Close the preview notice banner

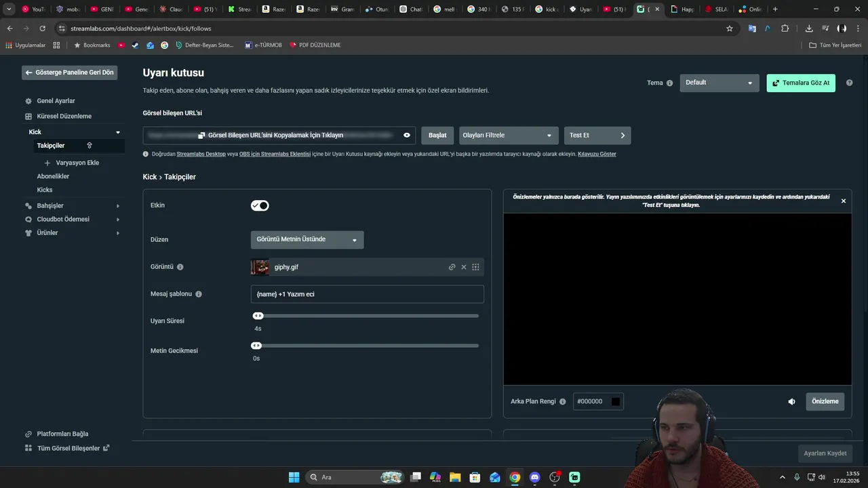(844, 201)
